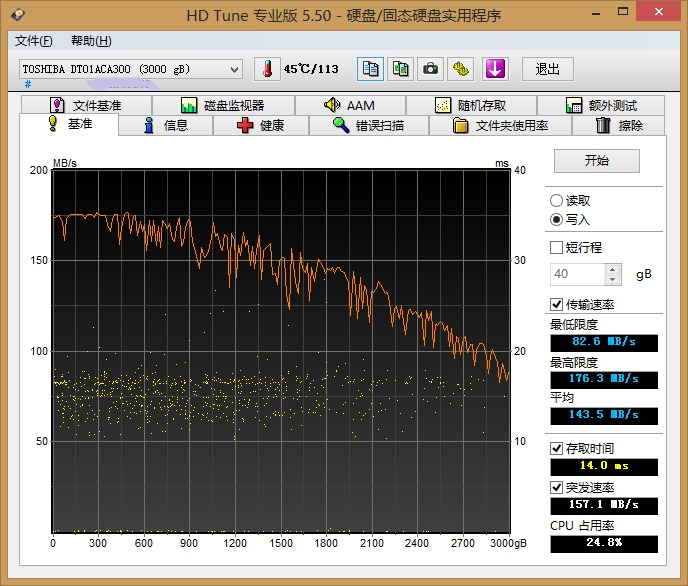This screenshot has width=688, height=586.
Task: Open the 额外测试 tab
Action: coord(601,105)
